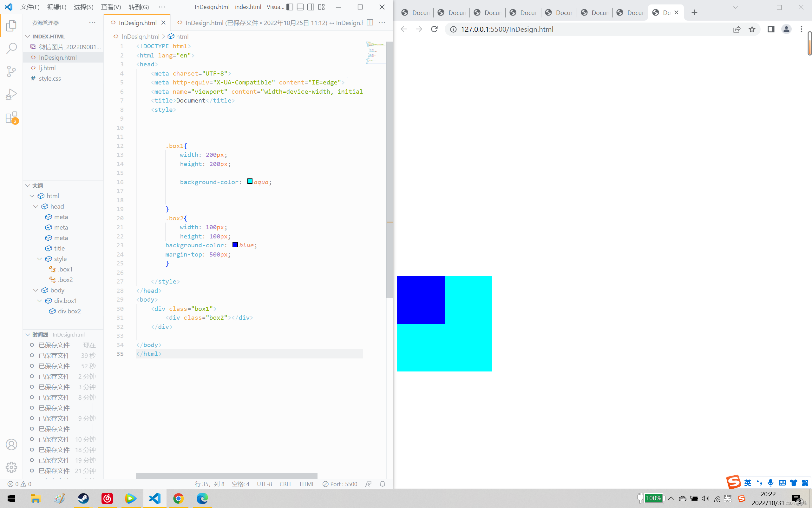Open a new Chrome tab
Screen dimensions: 812x508
pyautogui.click(x=694, y=12)
